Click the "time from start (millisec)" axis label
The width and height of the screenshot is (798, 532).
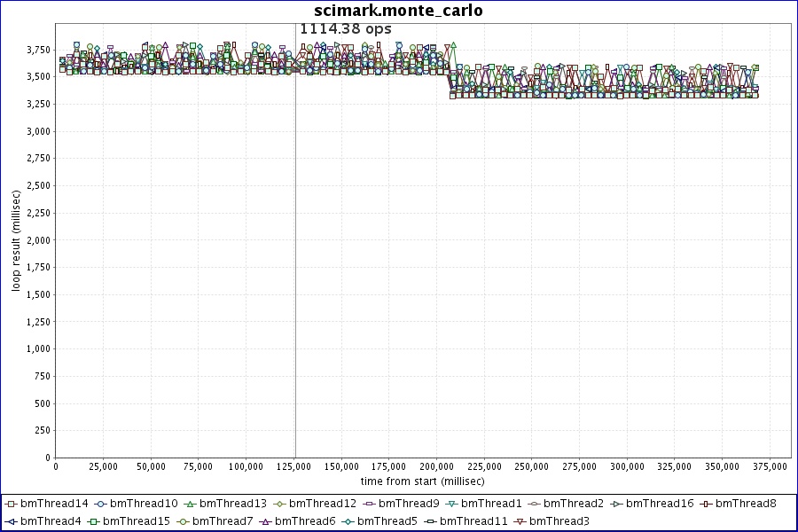(422, 480)
